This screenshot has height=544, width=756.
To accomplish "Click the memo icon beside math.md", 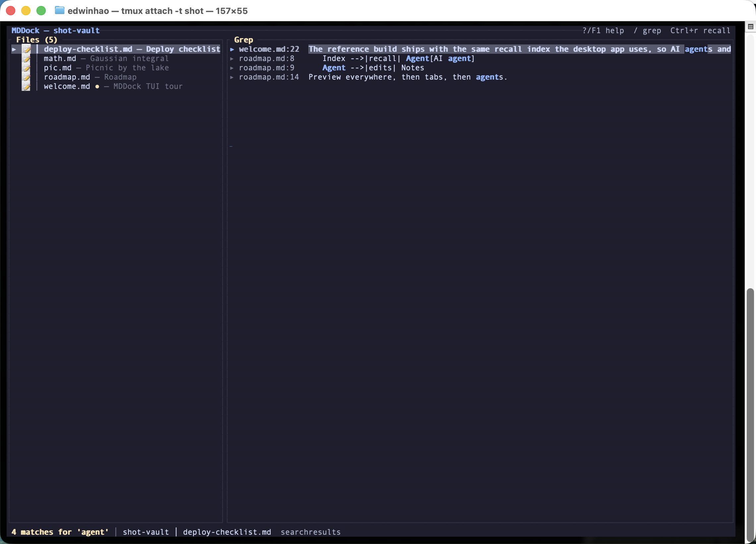I will (26, 59).
